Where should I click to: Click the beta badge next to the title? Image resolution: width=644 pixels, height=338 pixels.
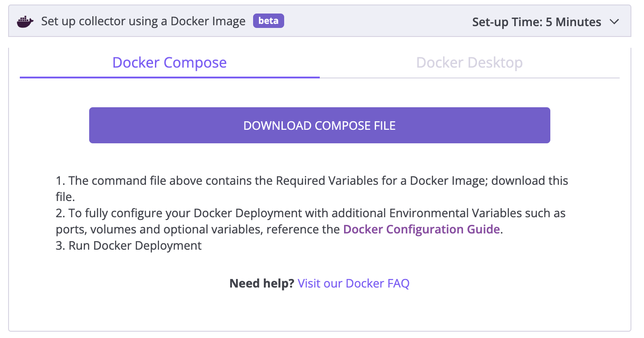pyautogui.click(x=268, y=21)
